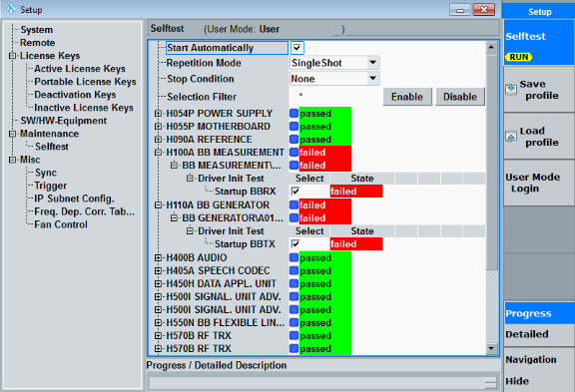Click blue indicator next to H450H DATA APPL. UNIT
The width and height of the screenshot is (575, 392).
[x=293, y=283]
